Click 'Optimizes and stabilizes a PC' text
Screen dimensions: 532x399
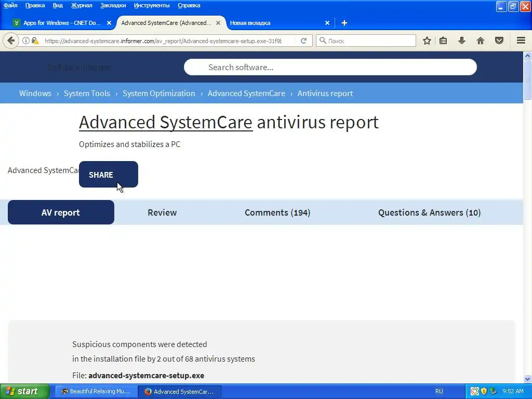tap(129, 144)
